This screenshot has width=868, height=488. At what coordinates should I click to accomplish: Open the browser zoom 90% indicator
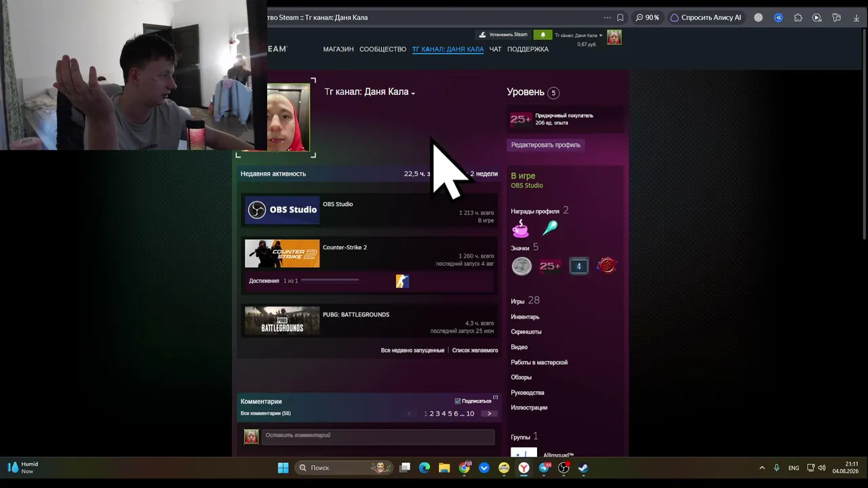click(x=648, y=18)
